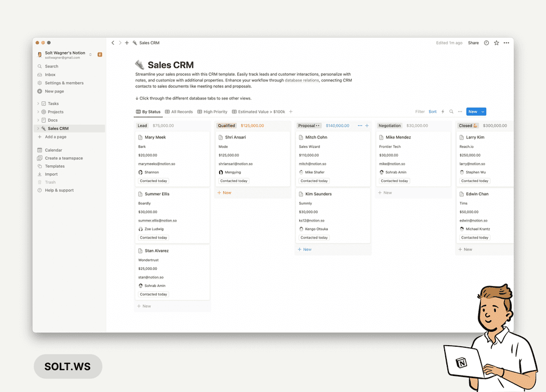
Task: Click the shoe emoji Sales CRM page icon
Action: 140,63
